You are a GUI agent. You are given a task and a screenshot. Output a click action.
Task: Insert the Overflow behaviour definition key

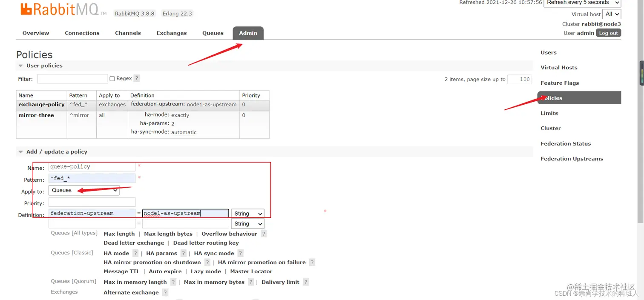(229, 234)
